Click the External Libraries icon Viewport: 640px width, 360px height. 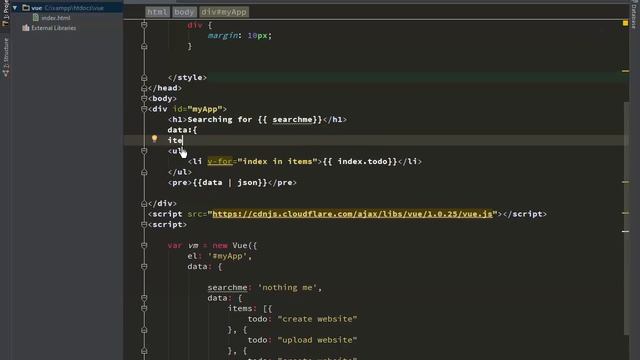[26, 28]
